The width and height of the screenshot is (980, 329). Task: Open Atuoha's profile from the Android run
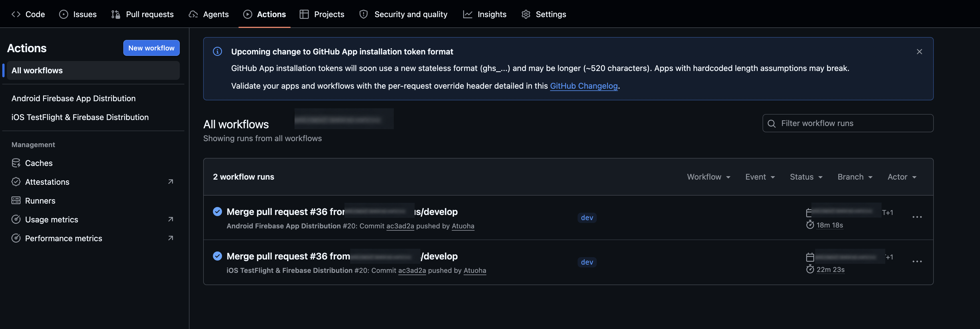[x=463, y=226]
